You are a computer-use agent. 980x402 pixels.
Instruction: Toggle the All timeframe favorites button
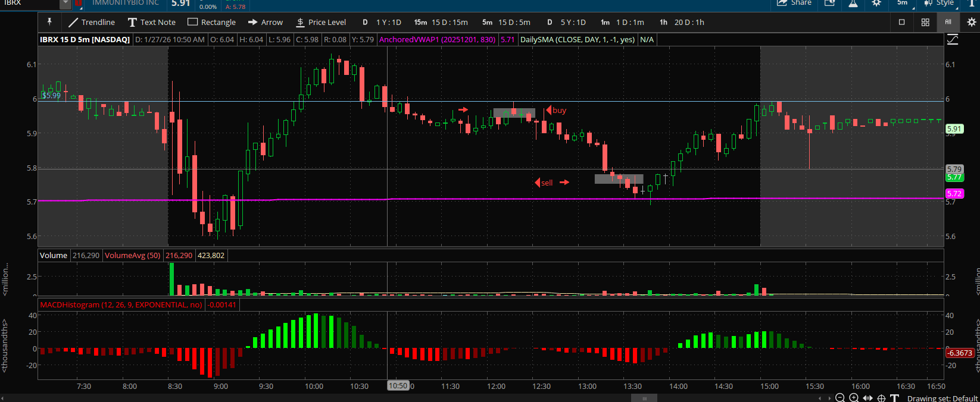948,22
